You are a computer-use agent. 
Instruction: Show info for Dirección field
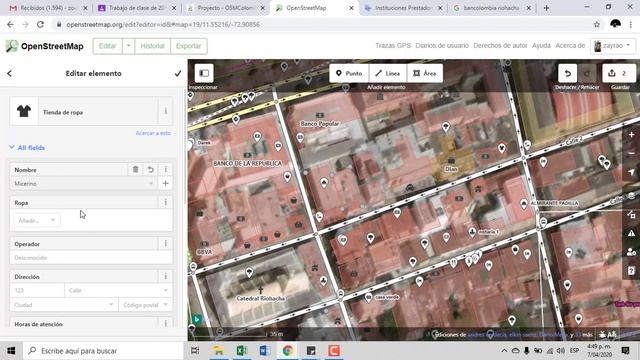click(165, 276)
